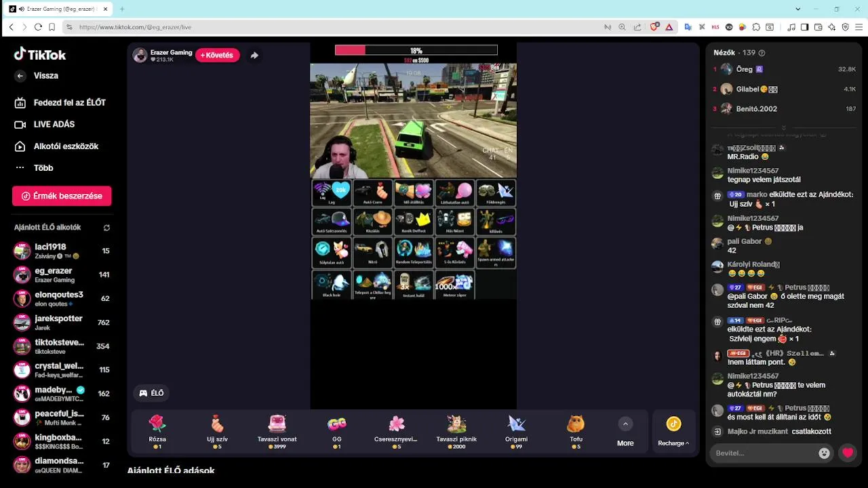Send the Origami gift
This screenshot has width=868, height=488.
pyautogui.click(x=516, y=431)
